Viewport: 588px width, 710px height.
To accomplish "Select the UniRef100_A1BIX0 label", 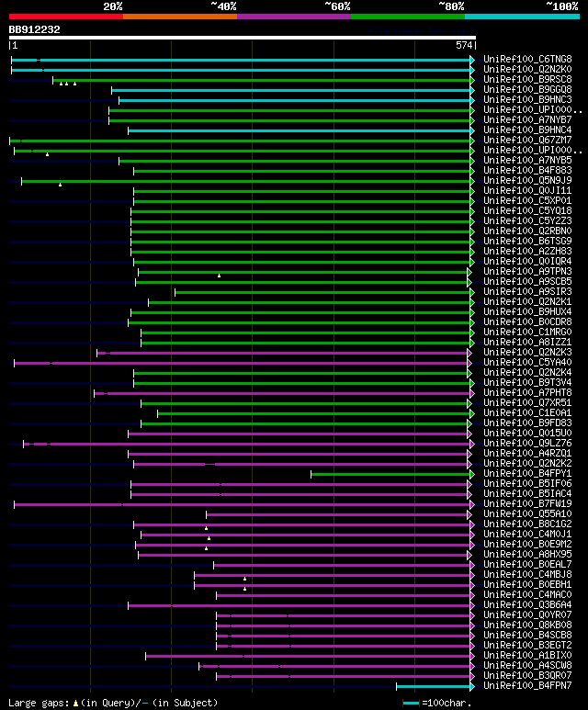I will 527,655.
